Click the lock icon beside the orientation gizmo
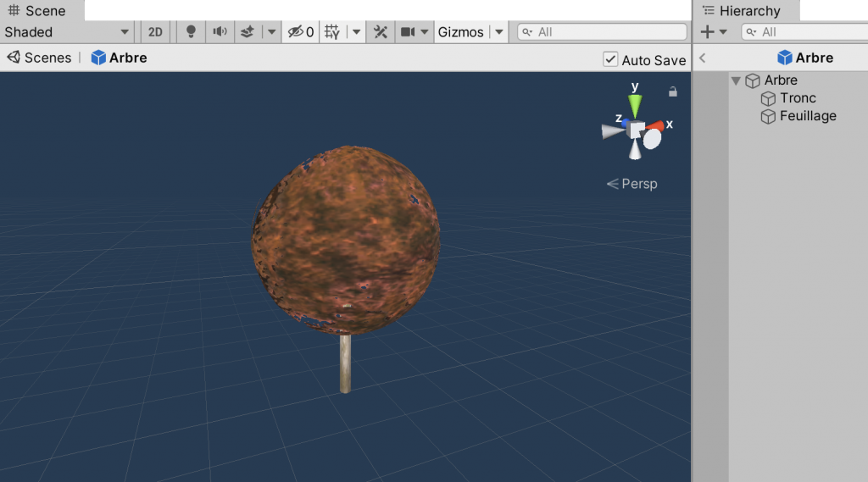 tap(673, 91)
